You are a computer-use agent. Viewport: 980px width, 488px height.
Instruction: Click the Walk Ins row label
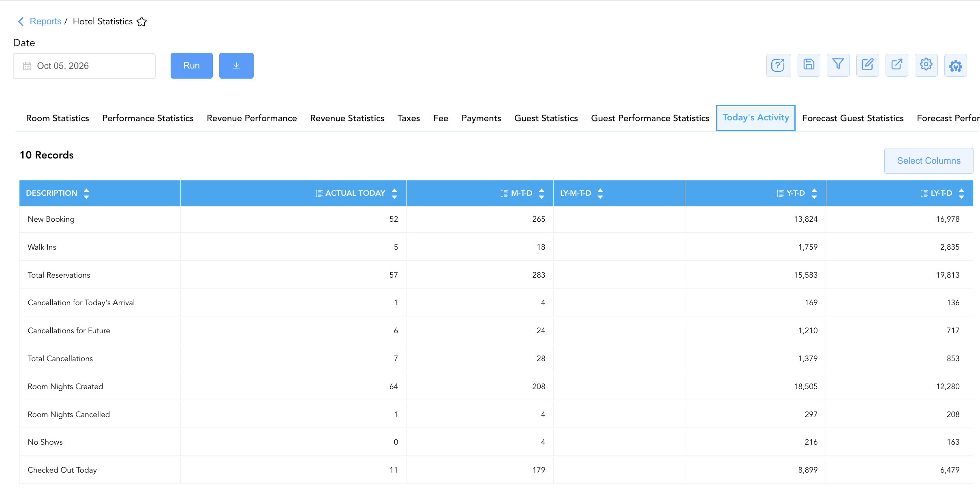point(42,247)
